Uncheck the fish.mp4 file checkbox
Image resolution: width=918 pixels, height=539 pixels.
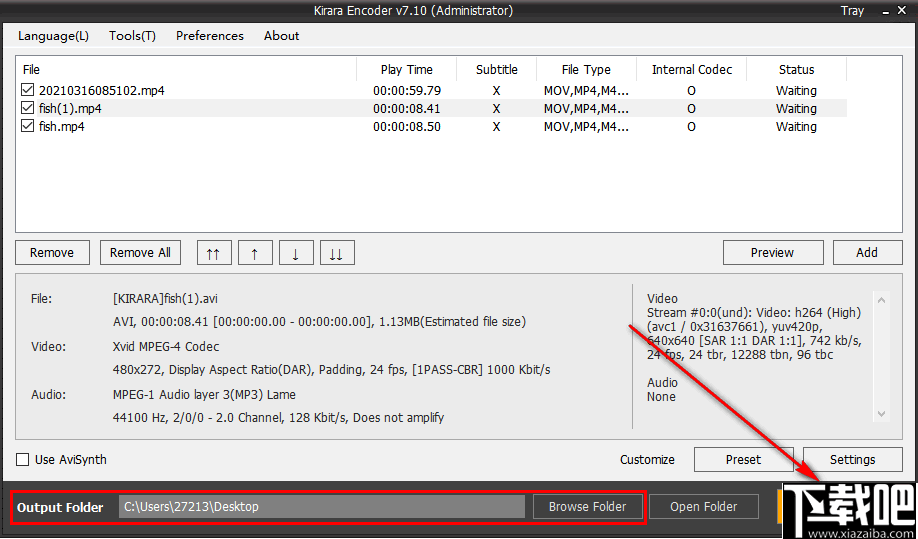coord(27,126)
